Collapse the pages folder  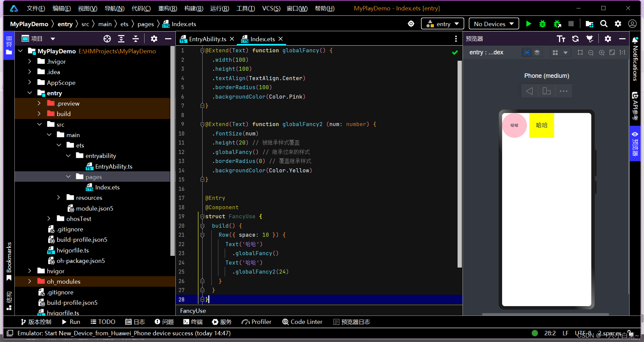tap(68, 177)
